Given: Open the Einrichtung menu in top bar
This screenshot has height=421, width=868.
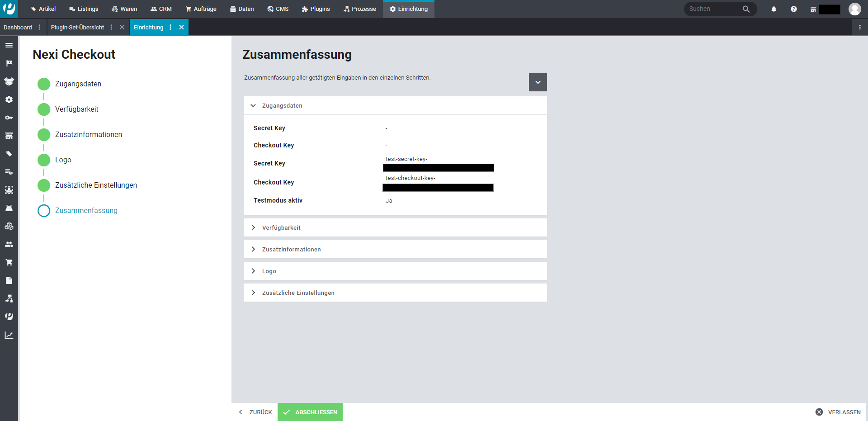Looking at the screenshot, I should click(x=409, y=9).
